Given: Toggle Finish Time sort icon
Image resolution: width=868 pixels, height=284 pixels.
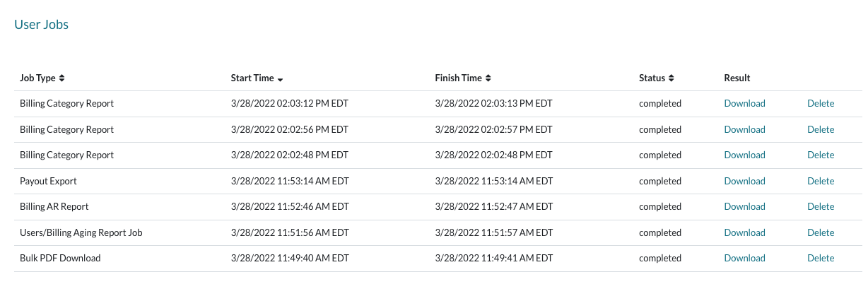Looking at the screenshot, I should pyautogui.click(x=488, y=78).
